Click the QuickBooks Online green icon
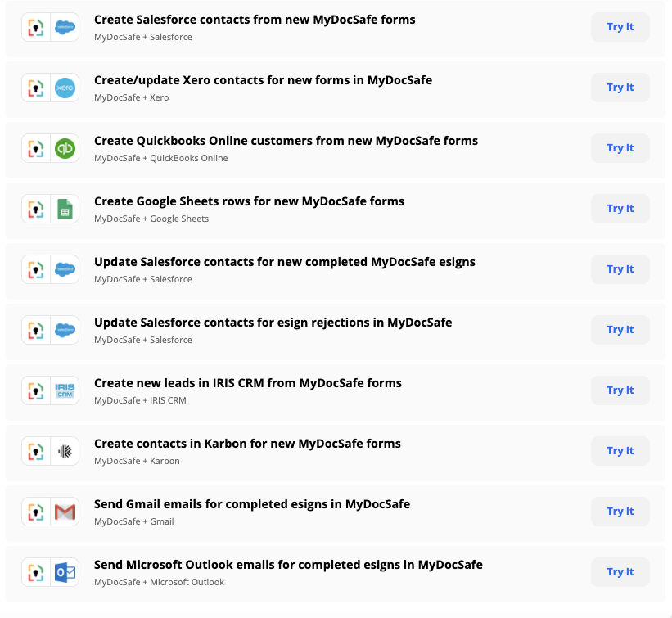Viewport: 672px width, 618px height. tap(65, 148)
